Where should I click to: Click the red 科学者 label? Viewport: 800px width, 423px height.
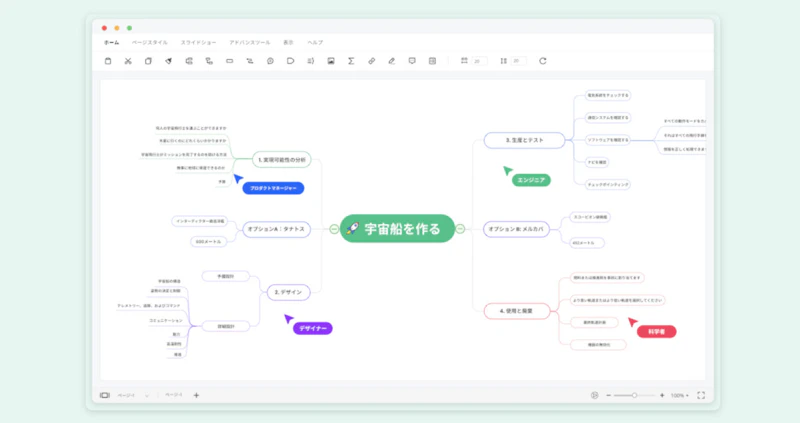[x=657, y=332]
